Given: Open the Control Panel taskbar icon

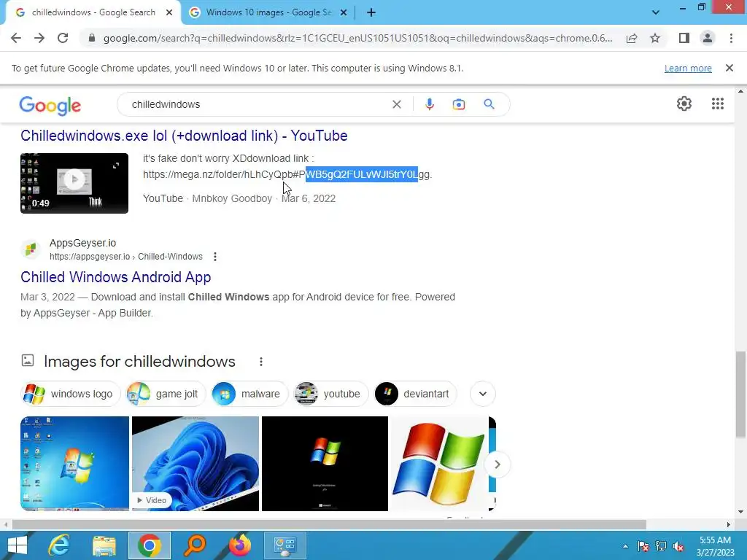Looking at the screenshot, I should pos(285,545).
